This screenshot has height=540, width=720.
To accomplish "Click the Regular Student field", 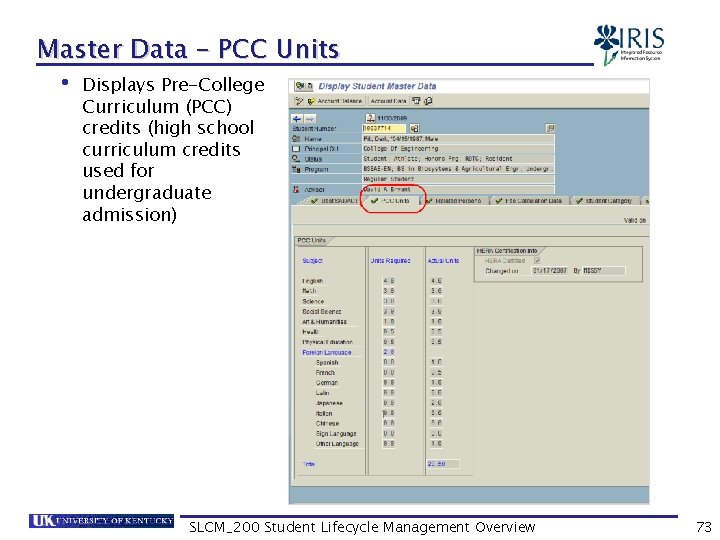I will (458, 179).
